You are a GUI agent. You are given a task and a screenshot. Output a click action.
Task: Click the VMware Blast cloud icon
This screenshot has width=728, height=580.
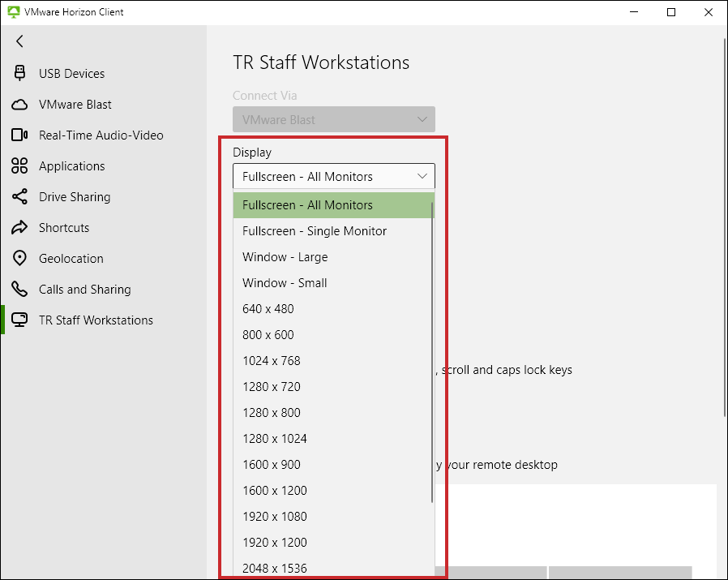click(19, 105)
